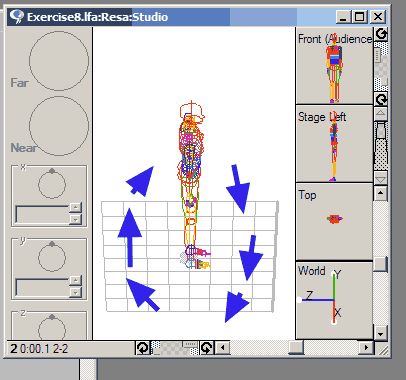406x380 pixels.
Task: Open the World axes view panel
Action: [x=334, y=300]
